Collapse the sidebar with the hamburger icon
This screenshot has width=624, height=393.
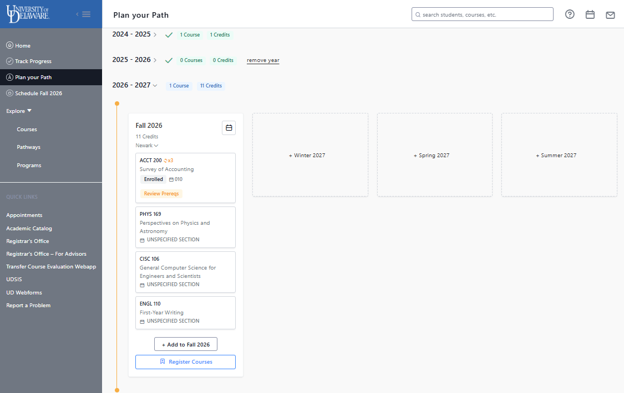(x=86, y=14)
